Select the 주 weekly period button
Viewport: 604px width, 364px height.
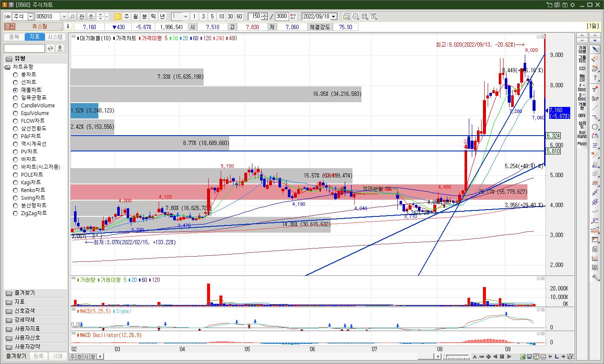point(127,17)
